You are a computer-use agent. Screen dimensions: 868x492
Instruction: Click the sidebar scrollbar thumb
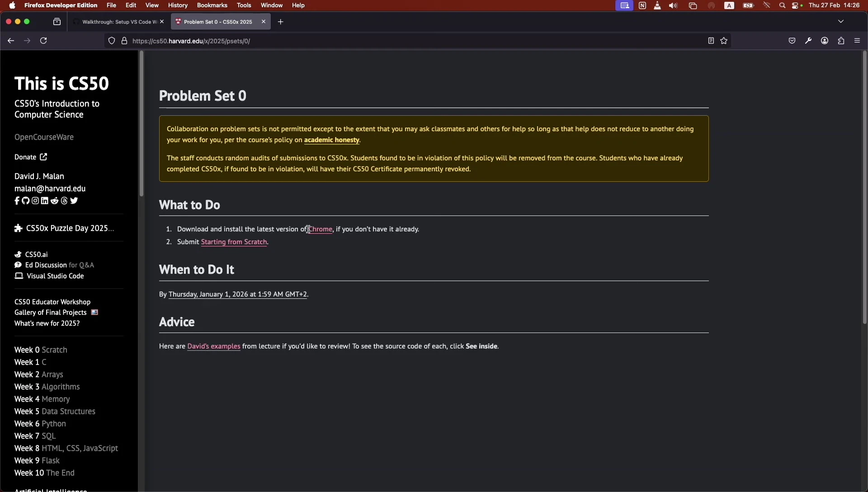point(141,123)
